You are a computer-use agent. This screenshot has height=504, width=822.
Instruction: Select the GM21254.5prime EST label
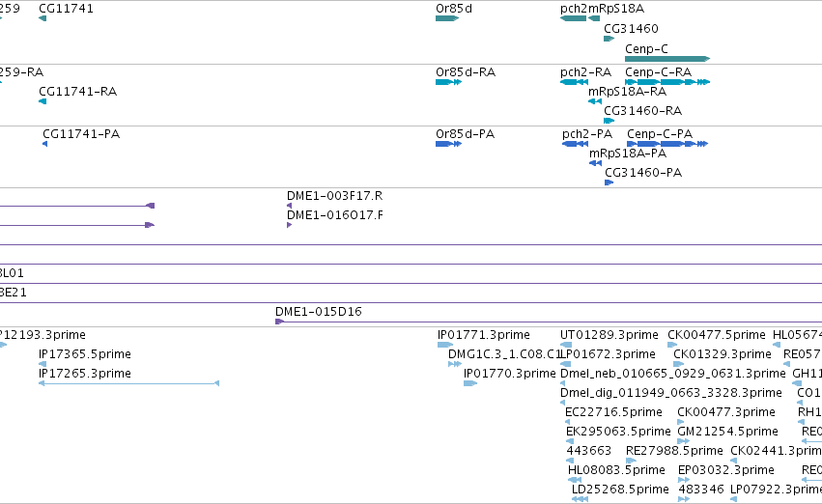(727, 432)
